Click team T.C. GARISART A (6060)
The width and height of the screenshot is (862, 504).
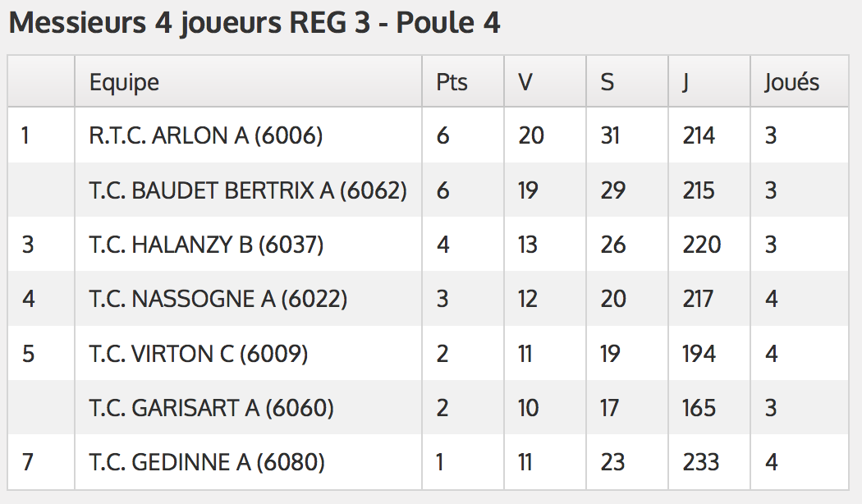point(211,408)
